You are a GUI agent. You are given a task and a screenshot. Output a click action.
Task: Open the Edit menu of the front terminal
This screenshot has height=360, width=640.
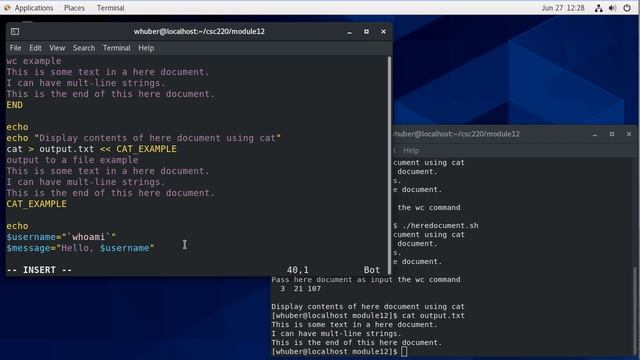click(x=35, y=48)
